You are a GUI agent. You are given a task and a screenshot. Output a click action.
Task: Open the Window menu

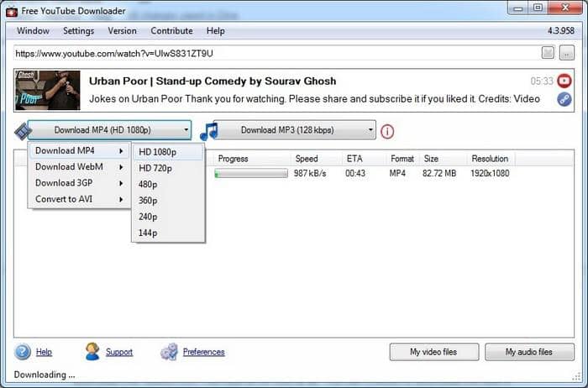point(33,31)
